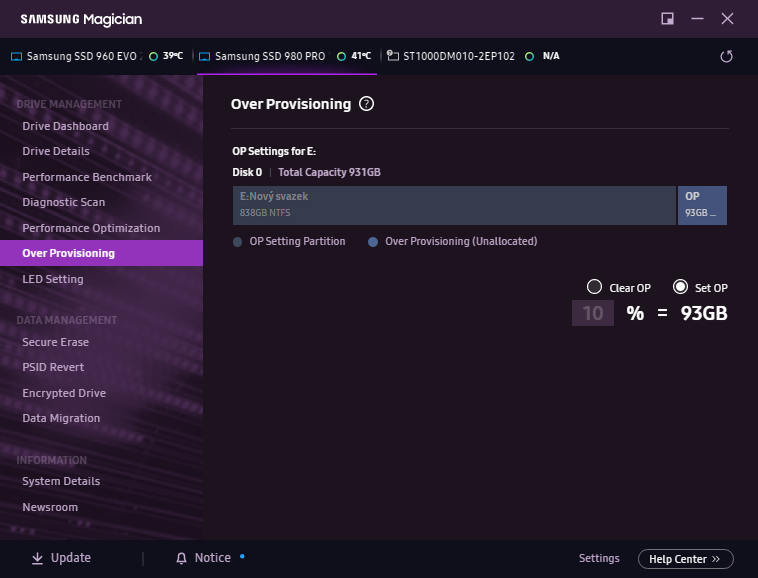The width and height of the screenshot is (758, 578).
Task: Click the 980 PRO health status circle
Action: tap(341, 57)
